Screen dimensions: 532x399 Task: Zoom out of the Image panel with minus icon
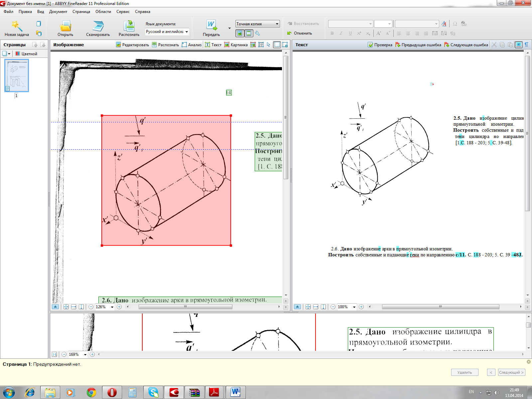[x=91, y=307]
